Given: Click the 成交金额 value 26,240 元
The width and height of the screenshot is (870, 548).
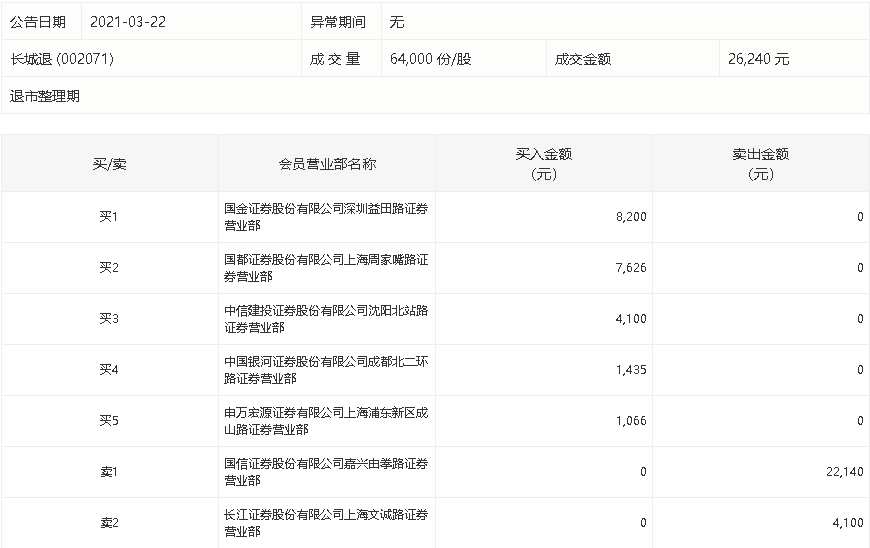Looking at the screenshot, I should [x=758, y=59].
